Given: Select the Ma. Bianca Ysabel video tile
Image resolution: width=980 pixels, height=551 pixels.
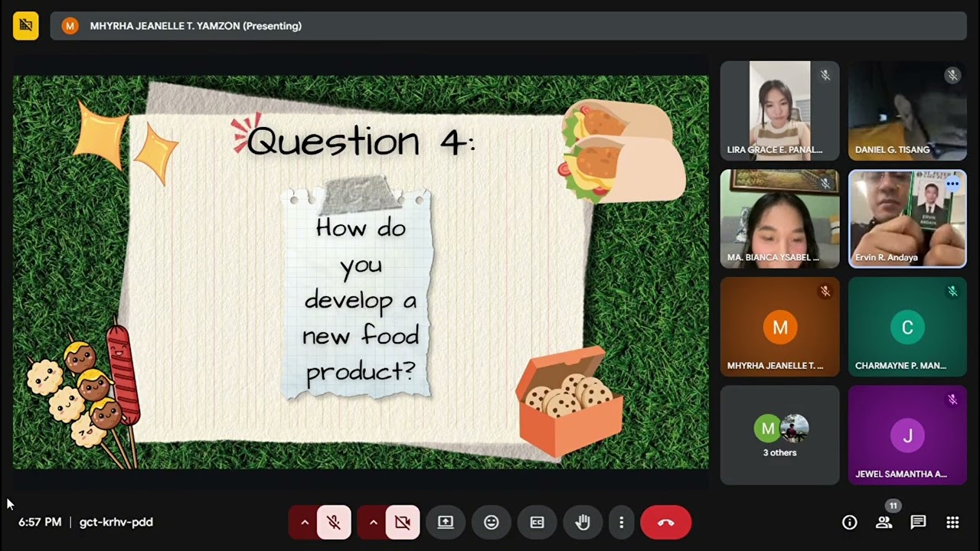Looking at the screenshot, I should coord(779,219).
